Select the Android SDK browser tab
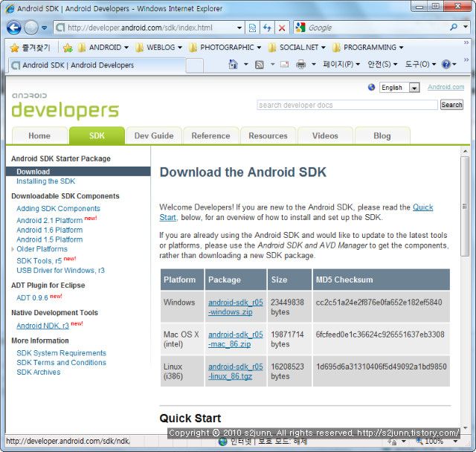This screenshot has height=452, width=476. click(x=97, y=65)
